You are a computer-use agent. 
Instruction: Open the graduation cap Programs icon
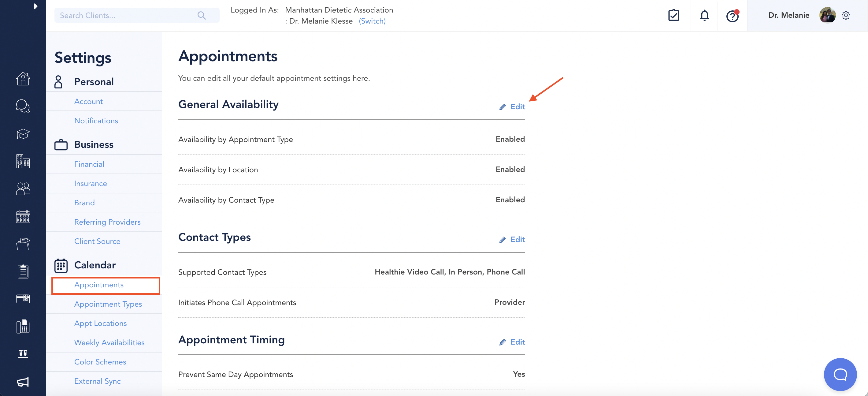[x=23, y=134]
